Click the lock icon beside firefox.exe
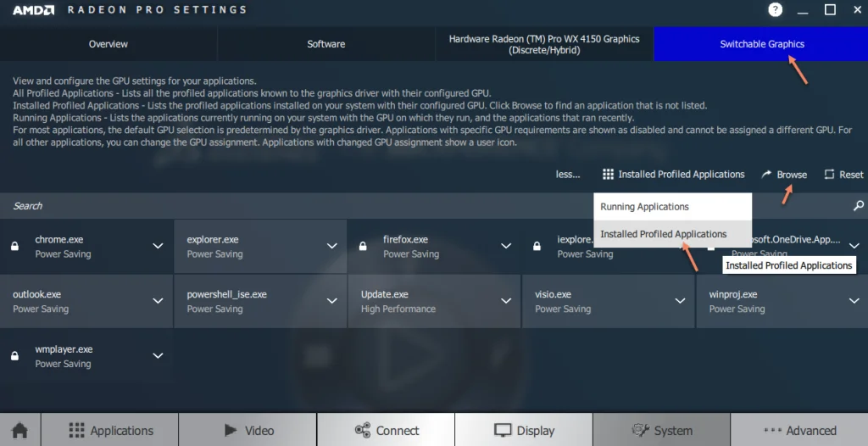Screen dimensions: 868x446 click(x=363, y=246)
